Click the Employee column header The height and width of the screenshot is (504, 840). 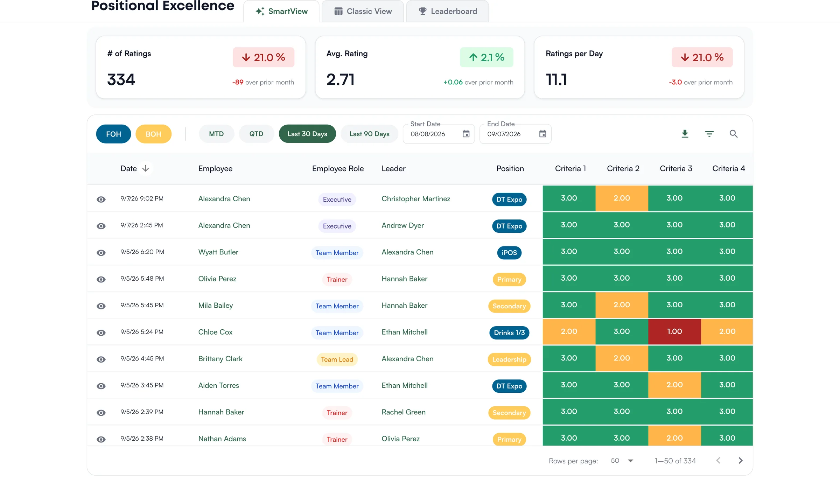click(x=215, y=168)
